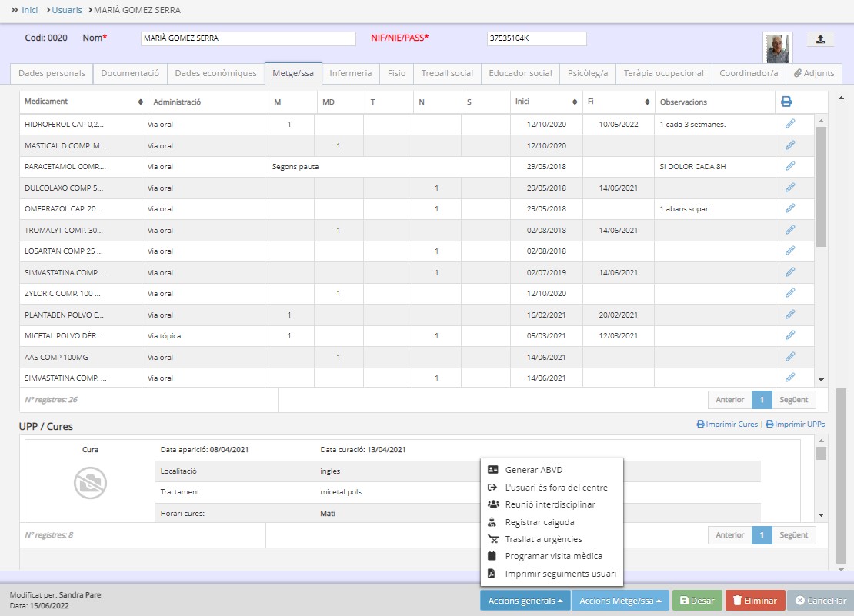The height and width of the screenshot is (616, 854).
Task: Click Cures list scrollbar down arrow
Action: pos(822,515)
